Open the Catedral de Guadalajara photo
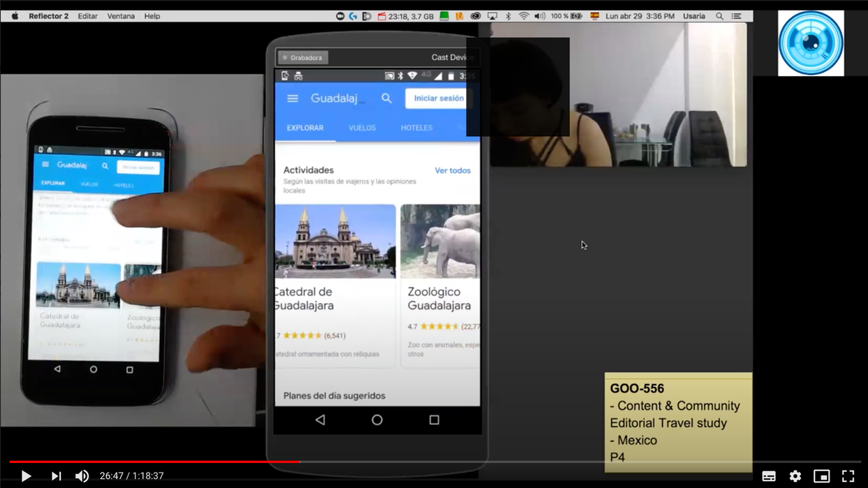This screenshot has height=488, width=868. tap(335, 242)
